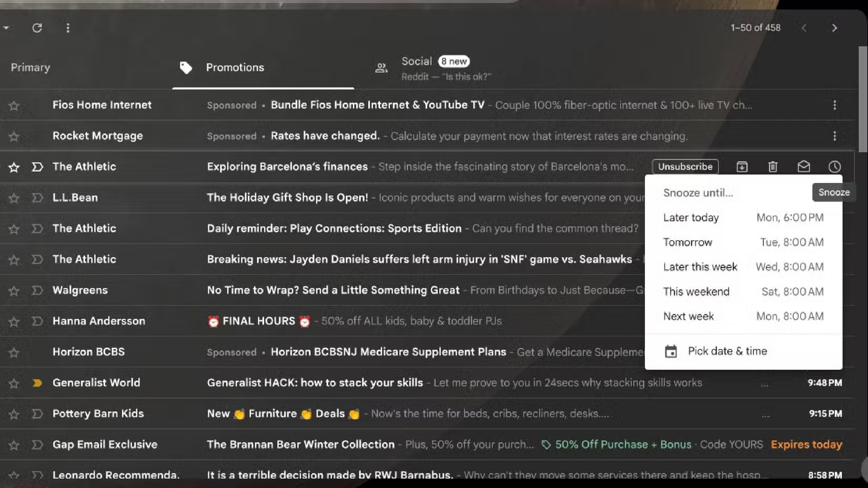The height and width of the screenshot is (488, 868).
Task: Go to the previous page of emails
Action: tap(804, 28)
